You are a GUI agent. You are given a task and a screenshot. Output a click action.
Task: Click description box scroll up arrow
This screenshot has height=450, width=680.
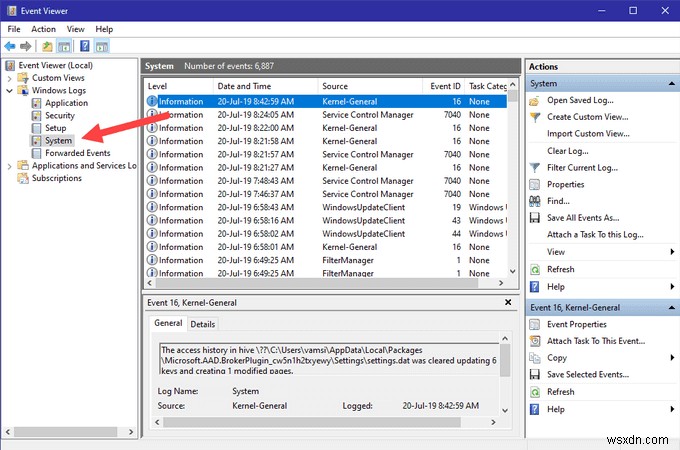click(x=505, y=339)
